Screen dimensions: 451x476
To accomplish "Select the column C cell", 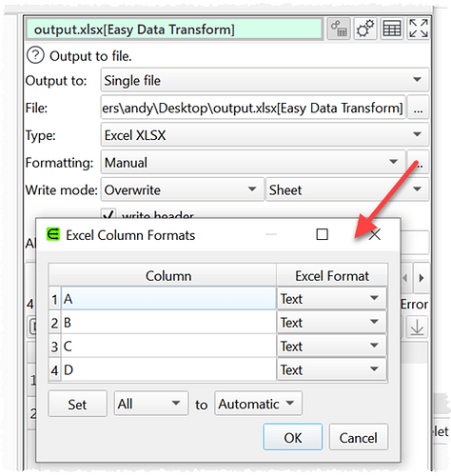I will [168, 346].
